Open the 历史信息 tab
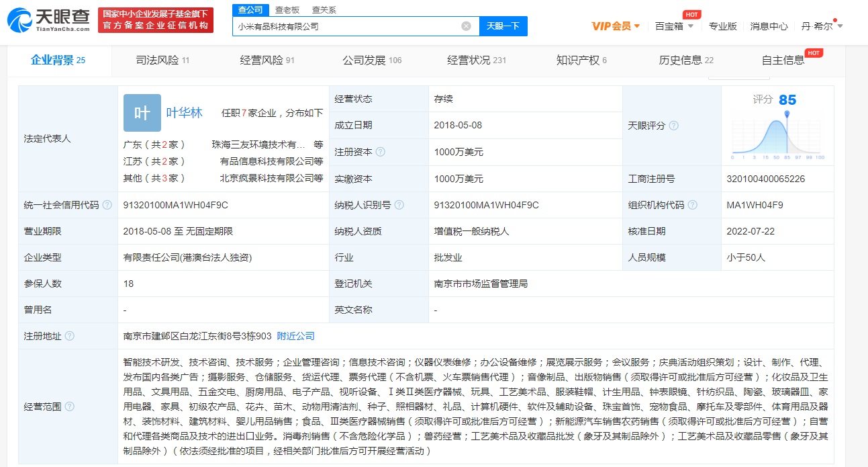This screenshot has height=467, width=868. (686, 60)
